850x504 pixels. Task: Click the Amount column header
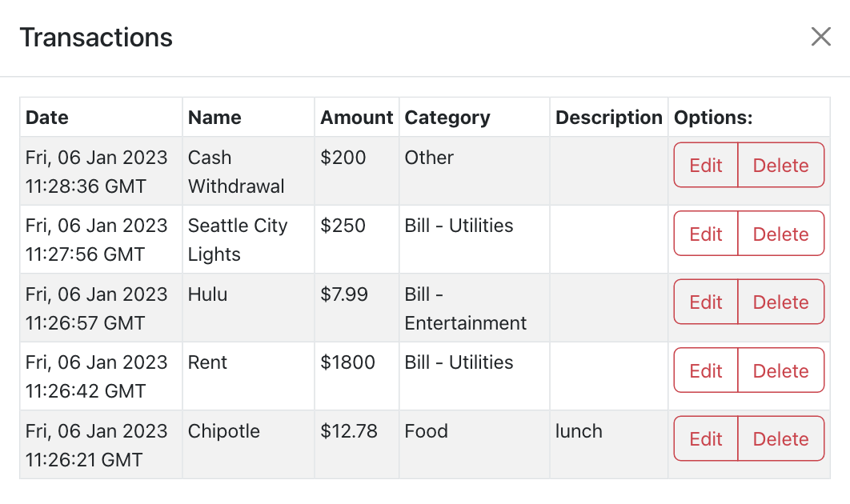(x=357, y=118)
